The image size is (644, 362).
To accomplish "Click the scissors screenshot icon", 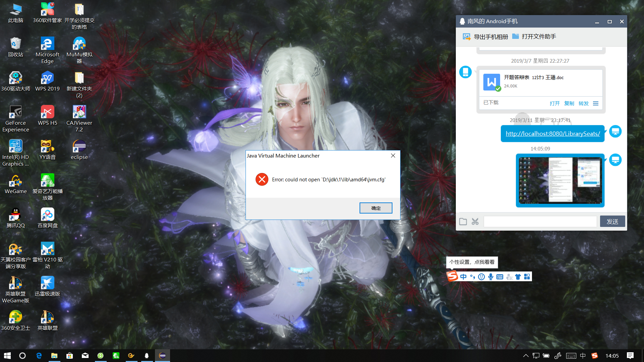I will coord(475,222).
